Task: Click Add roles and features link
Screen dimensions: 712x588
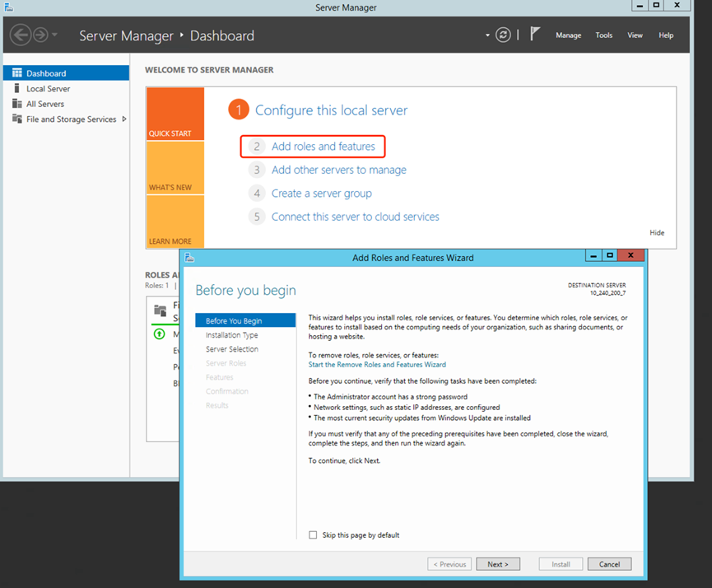Action: [x=323, y=147]
